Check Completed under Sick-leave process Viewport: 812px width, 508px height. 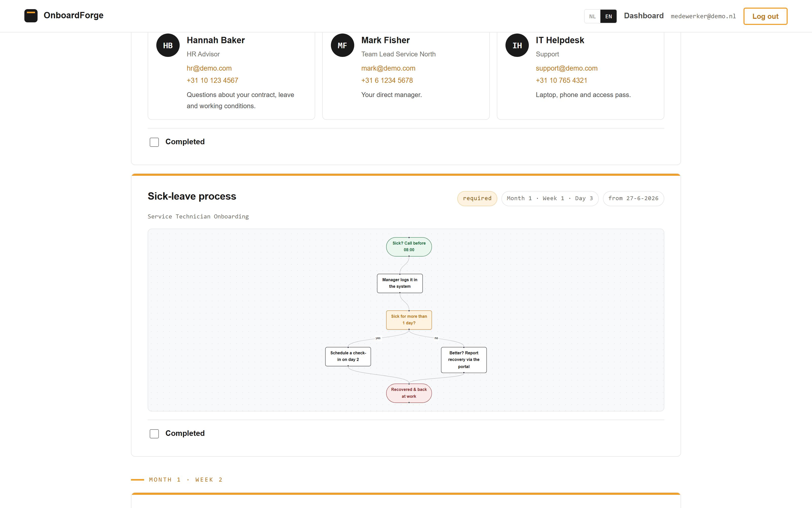[x=154, y=434]
